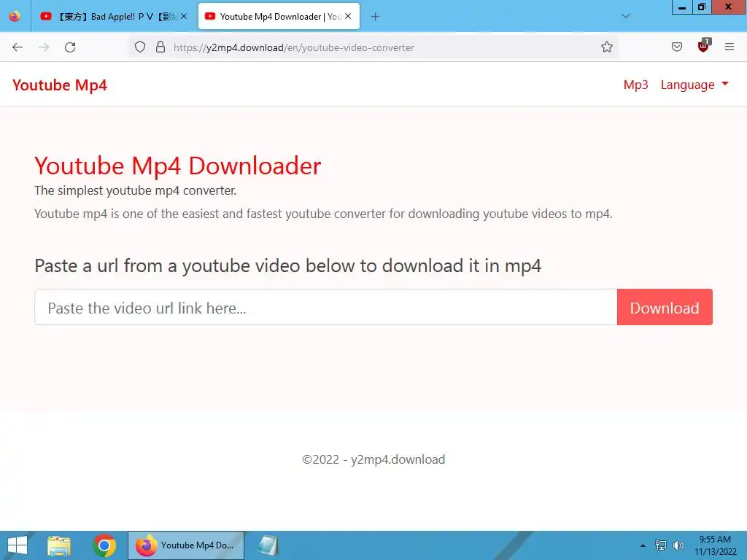Close the Bad Apple!! PV tab
The image size is (747, 560).
point(184,16)
